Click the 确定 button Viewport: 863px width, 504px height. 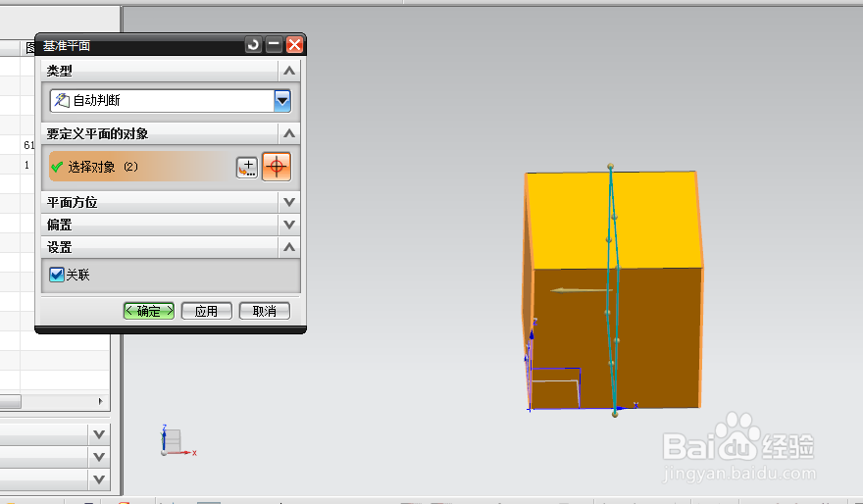coord(149,311)
